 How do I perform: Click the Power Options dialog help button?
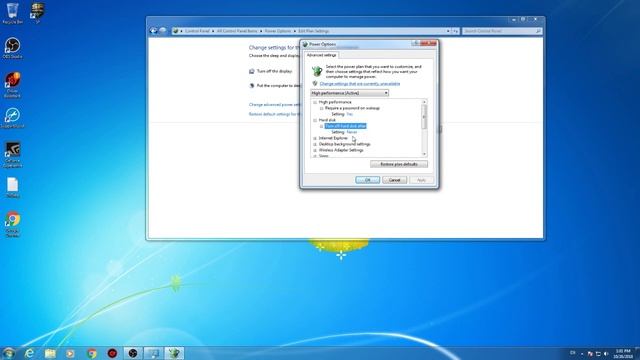click(416, 43)
